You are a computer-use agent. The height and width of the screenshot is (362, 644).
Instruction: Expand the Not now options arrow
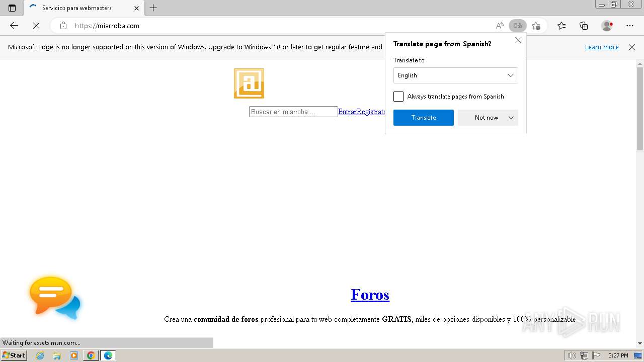tap(511, 118)
